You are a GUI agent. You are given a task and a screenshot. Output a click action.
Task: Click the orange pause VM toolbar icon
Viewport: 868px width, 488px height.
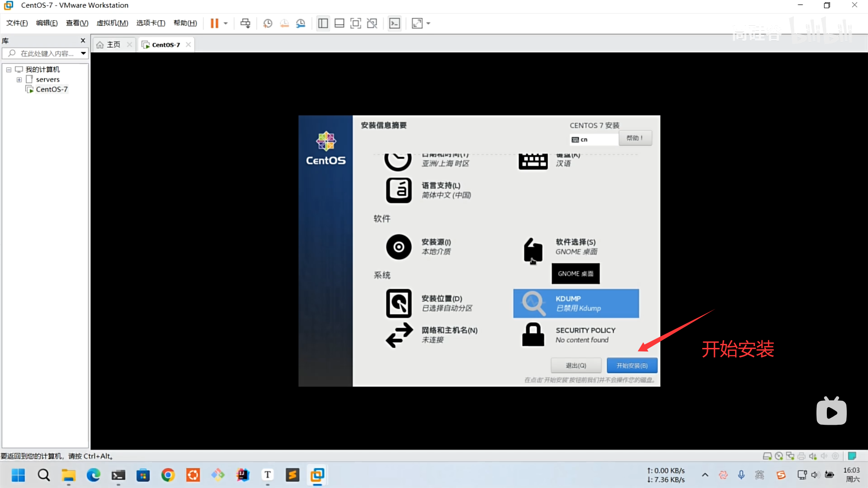[x=214, y=23]
